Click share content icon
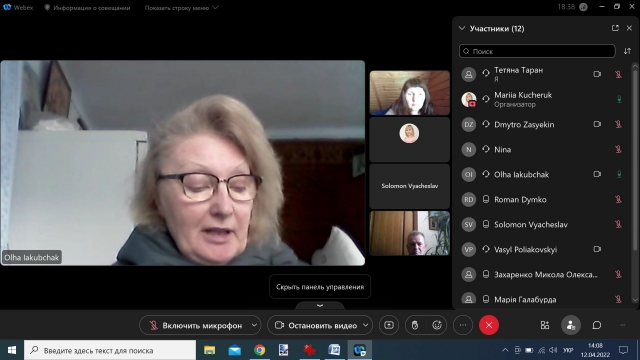The height and width of the screenshot is (360, 640). [389, 325]
